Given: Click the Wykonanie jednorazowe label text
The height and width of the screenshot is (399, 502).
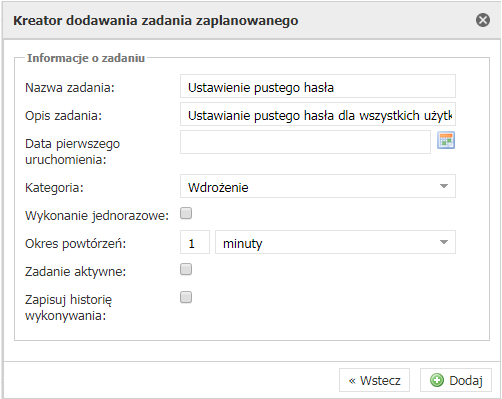Looking at the screenshot, I should point(97,216).
